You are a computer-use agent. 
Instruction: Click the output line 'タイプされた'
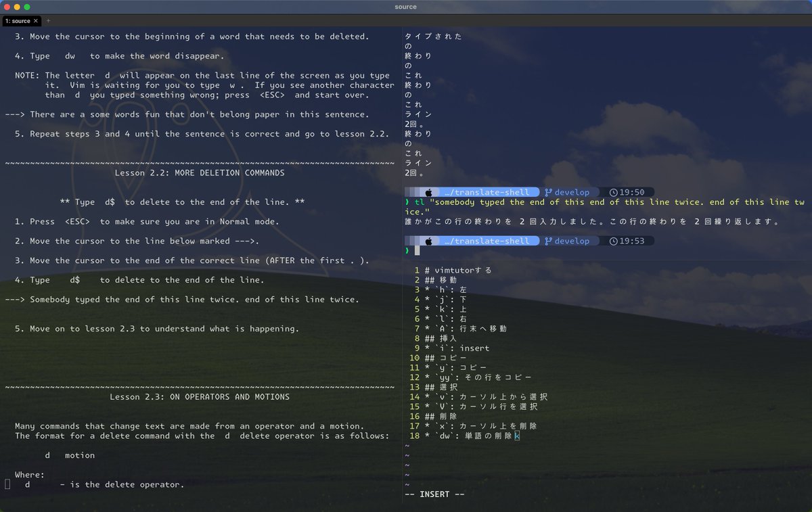tap(434, 37)
